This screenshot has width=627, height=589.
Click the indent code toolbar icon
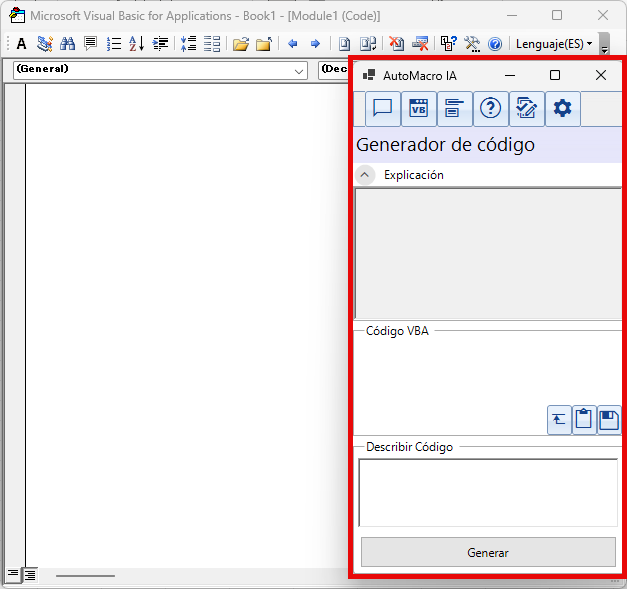tap(160, 44)
